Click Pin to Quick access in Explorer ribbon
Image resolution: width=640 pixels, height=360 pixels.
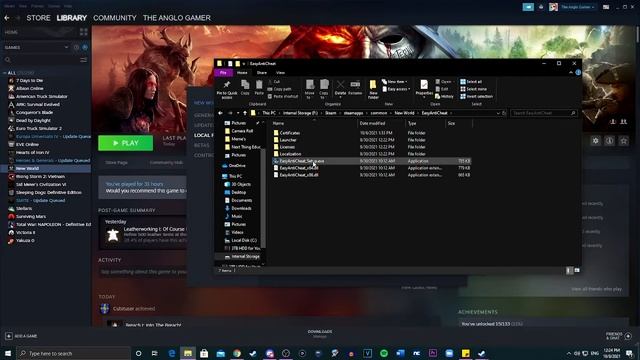click(227, 89)
